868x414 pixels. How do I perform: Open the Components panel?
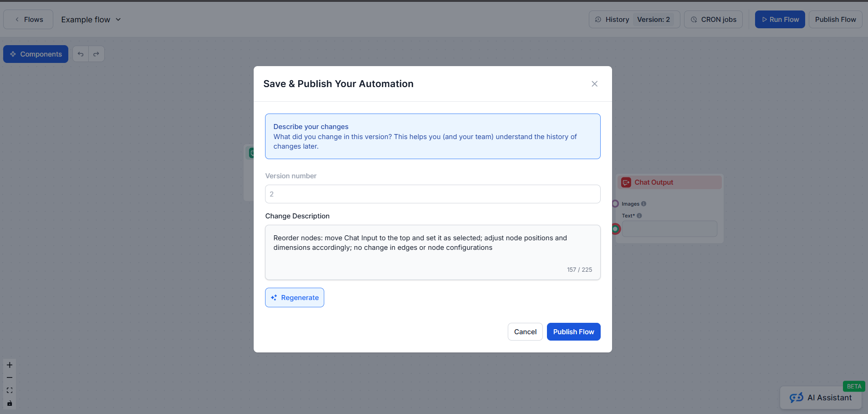(36, 54)
